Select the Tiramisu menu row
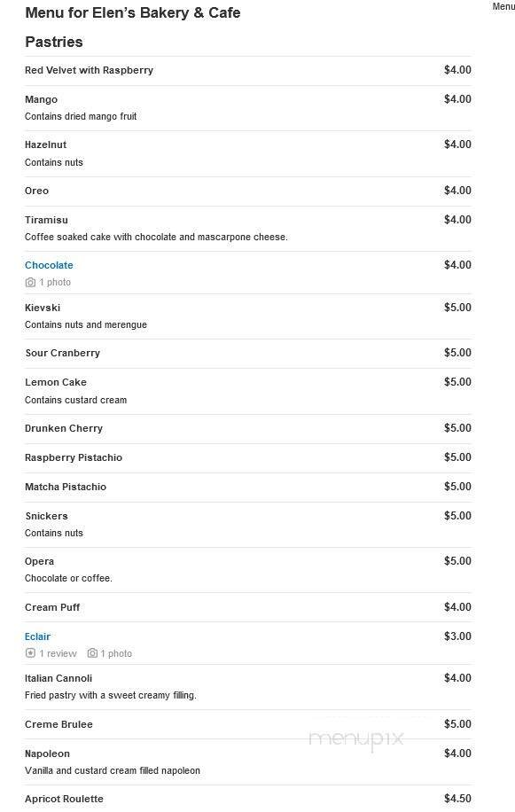 pyautogui.click(x=48, y=219)
